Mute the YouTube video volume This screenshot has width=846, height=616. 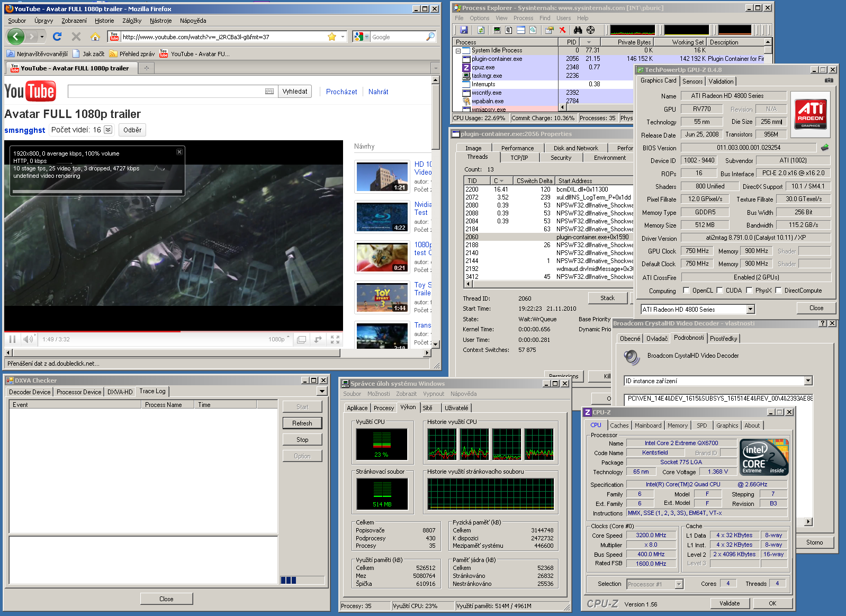[x=28, y=339]
